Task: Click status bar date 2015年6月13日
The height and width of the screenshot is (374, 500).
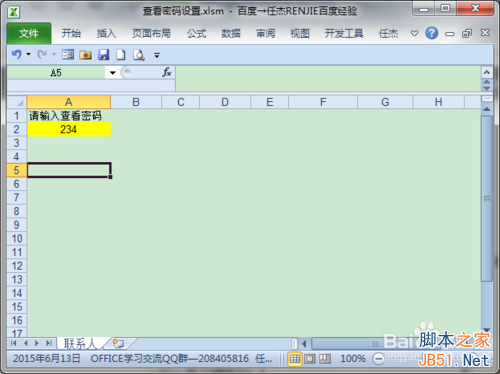Action: click(47, 359)
